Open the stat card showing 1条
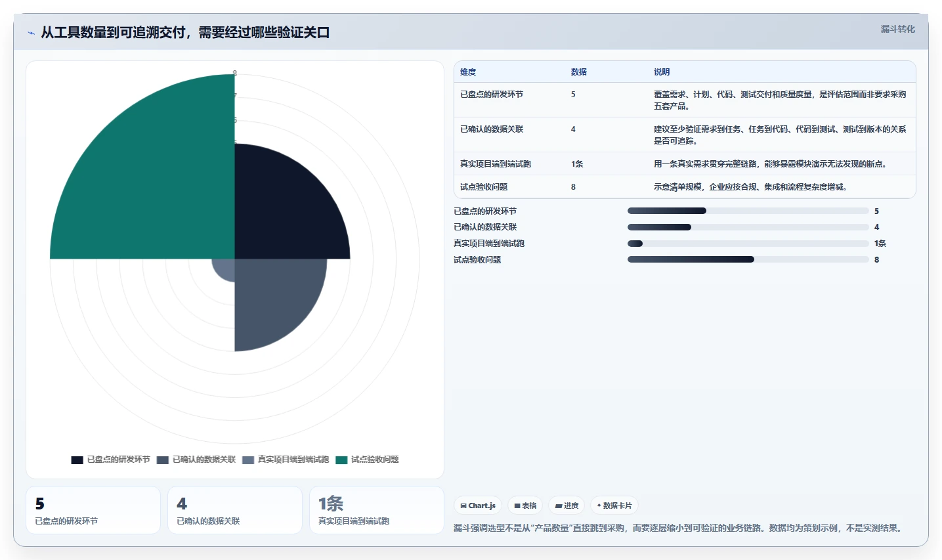 click(x=377, y=510)
